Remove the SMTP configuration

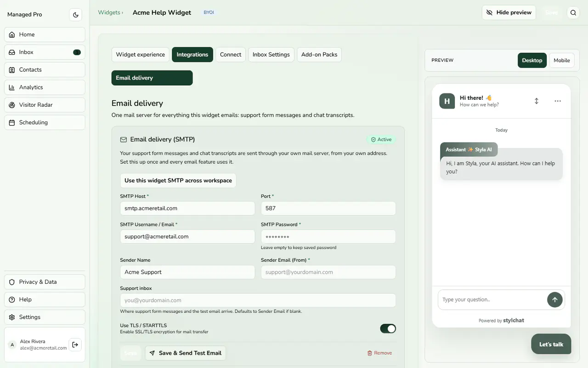tap(379, 353)
